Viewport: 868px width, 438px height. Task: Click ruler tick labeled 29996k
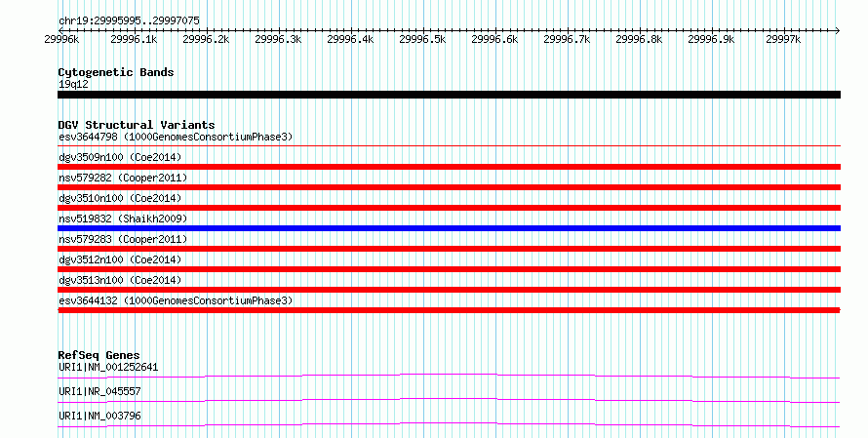(x=61, y=39)
